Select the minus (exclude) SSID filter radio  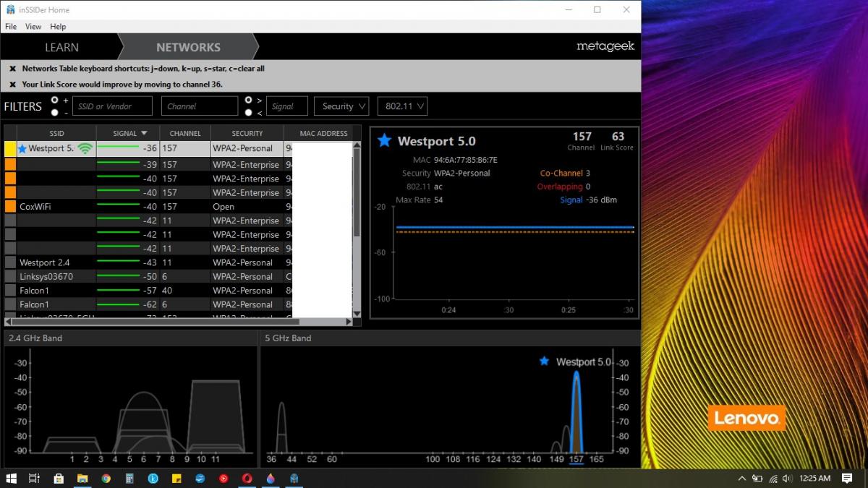55,113
